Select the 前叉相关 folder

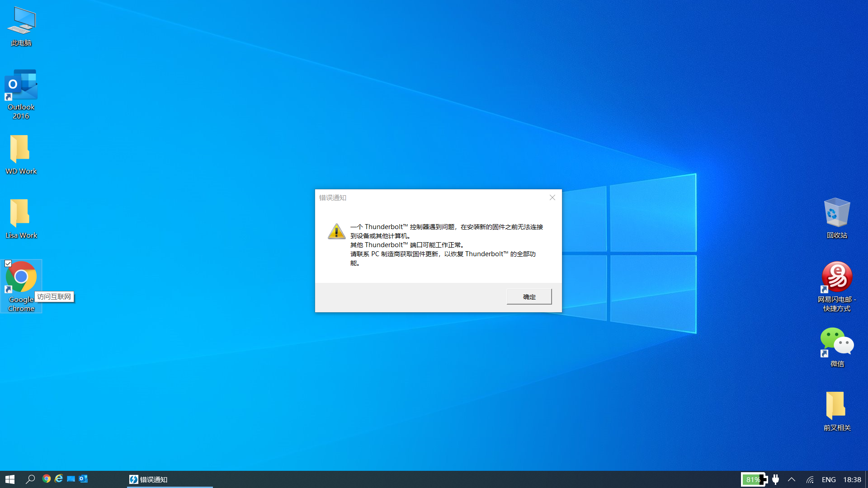pos(837,411)
